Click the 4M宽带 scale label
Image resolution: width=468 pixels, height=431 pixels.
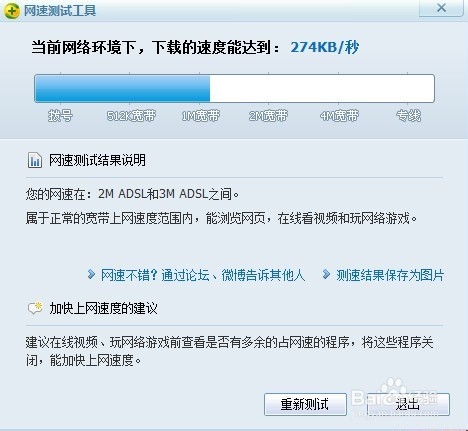(x=339, y=116)
